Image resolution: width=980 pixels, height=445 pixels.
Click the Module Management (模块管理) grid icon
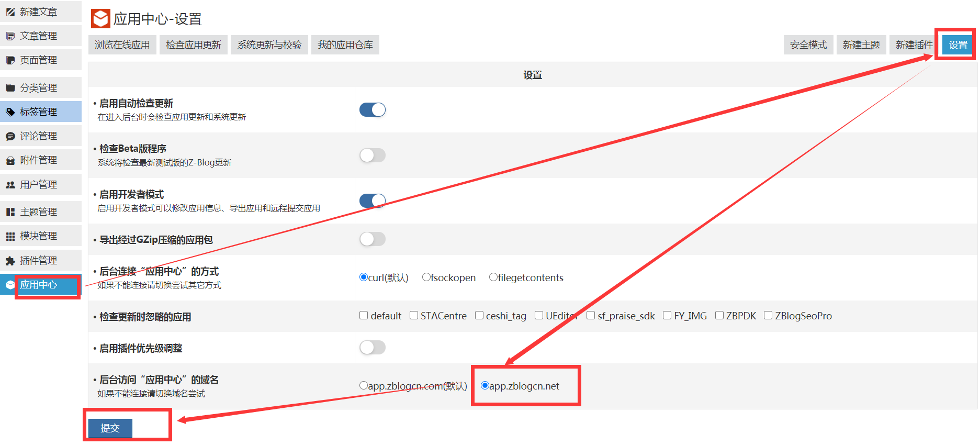tap(10, 236)
